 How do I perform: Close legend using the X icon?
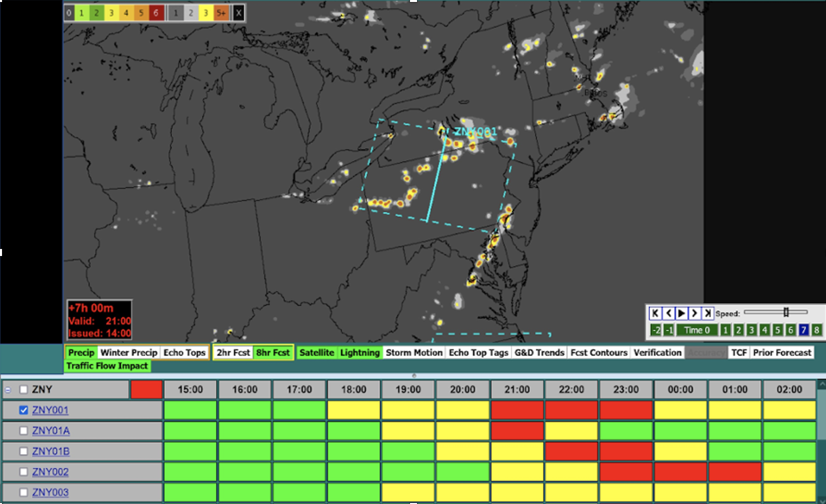coord(239,13)
